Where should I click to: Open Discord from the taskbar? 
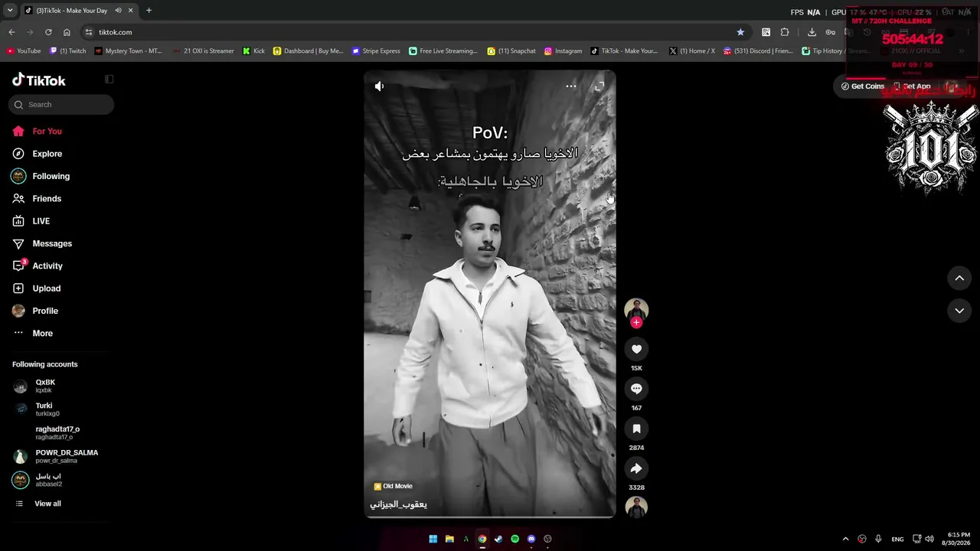531,539
